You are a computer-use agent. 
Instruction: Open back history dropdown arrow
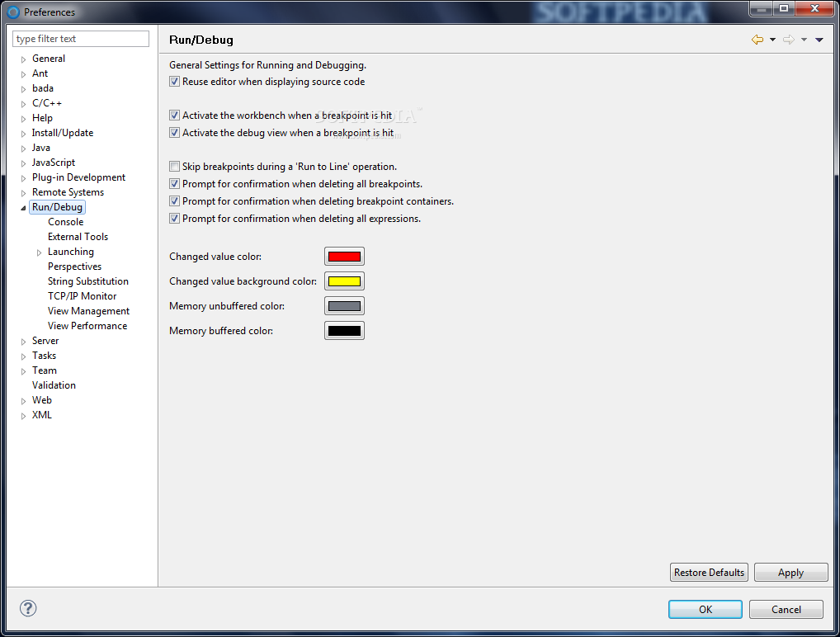click(772, 40)
